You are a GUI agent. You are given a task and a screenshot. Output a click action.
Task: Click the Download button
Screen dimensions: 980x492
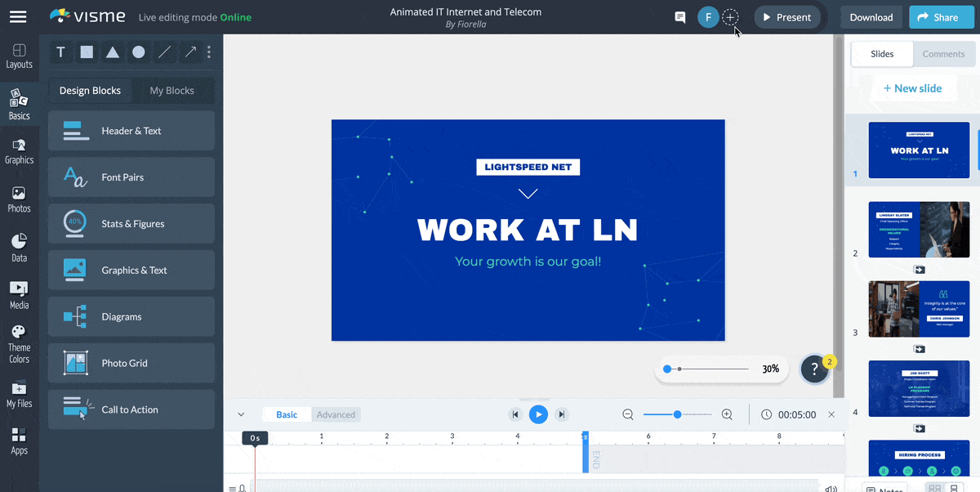871,16
